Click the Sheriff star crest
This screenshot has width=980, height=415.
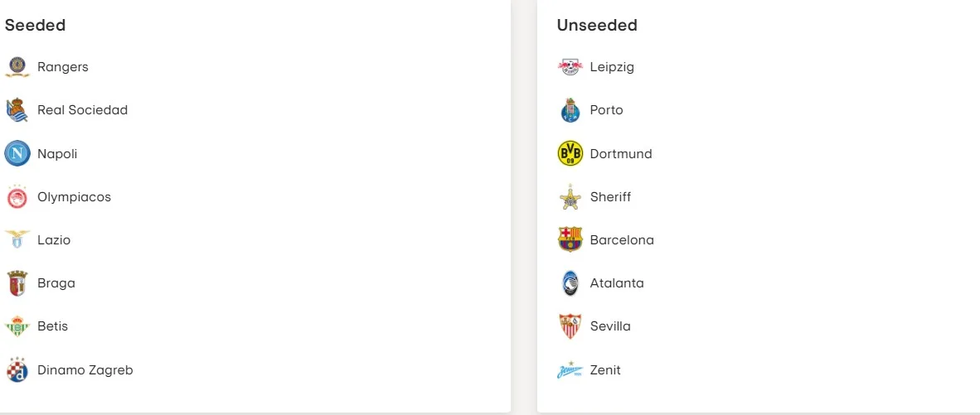click(570, 197)
